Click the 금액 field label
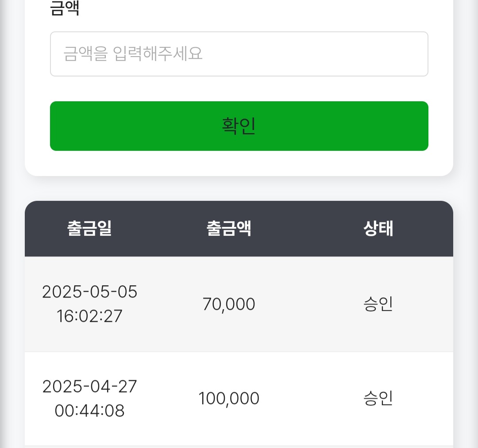The width and height of the screenshot is (478, 448). pos(65,10)
